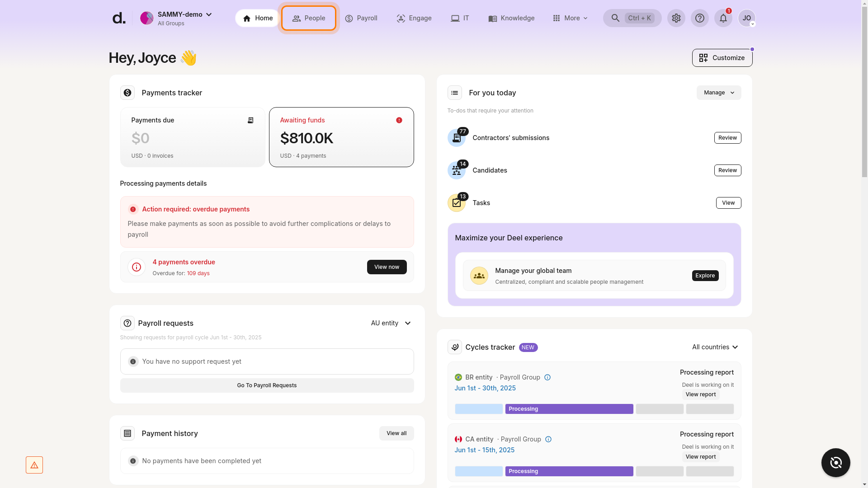The image size is (868, 488).
Task: Click the warning triangle in bottom corner
Action: pyautogui.click(x=34, y=465)
